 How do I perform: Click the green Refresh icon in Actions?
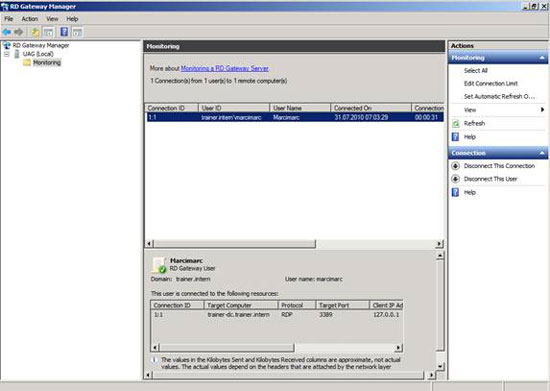(456, 123)
